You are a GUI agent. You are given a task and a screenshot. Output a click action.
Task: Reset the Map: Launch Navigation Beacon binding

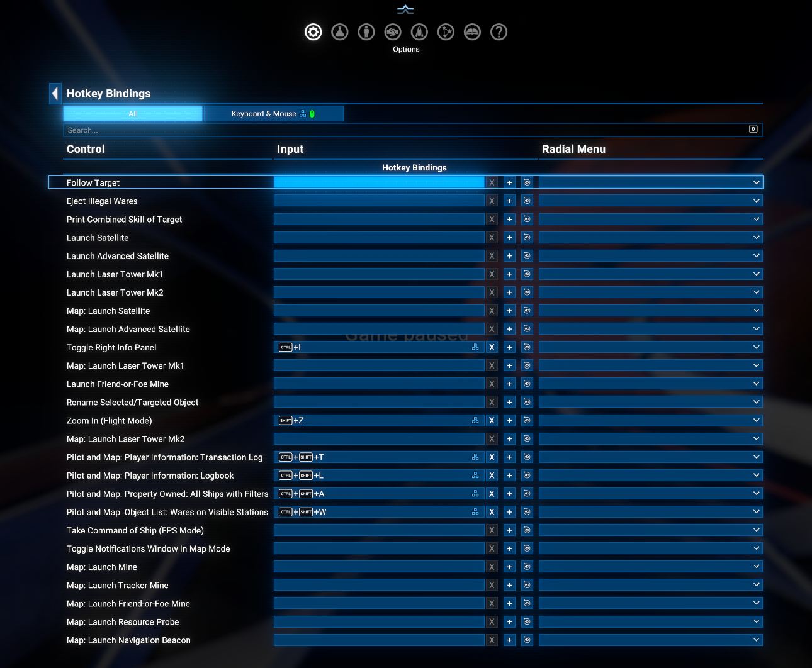pos(527,640)
